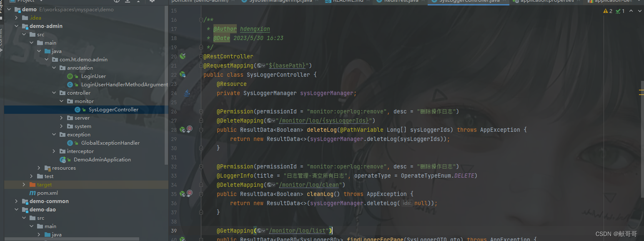
Task: Click the Spring bean gutter icon on line 20
Action: point(182,56)
